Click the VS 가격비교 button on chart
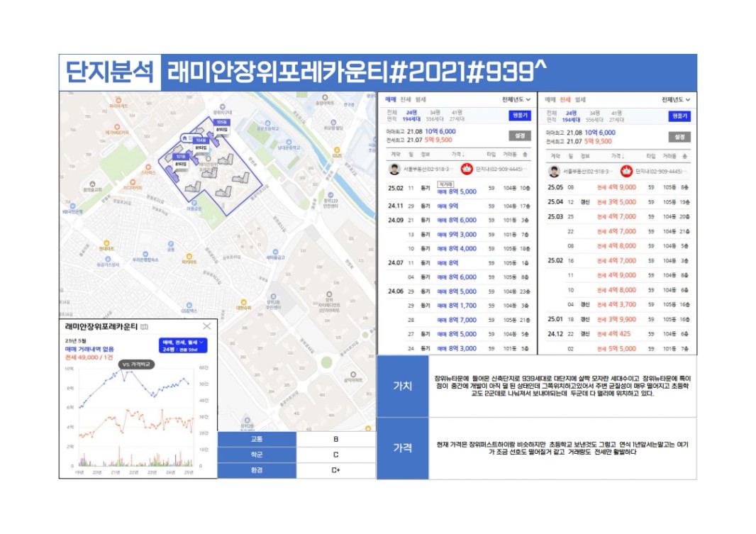 [x=136, y=365]
